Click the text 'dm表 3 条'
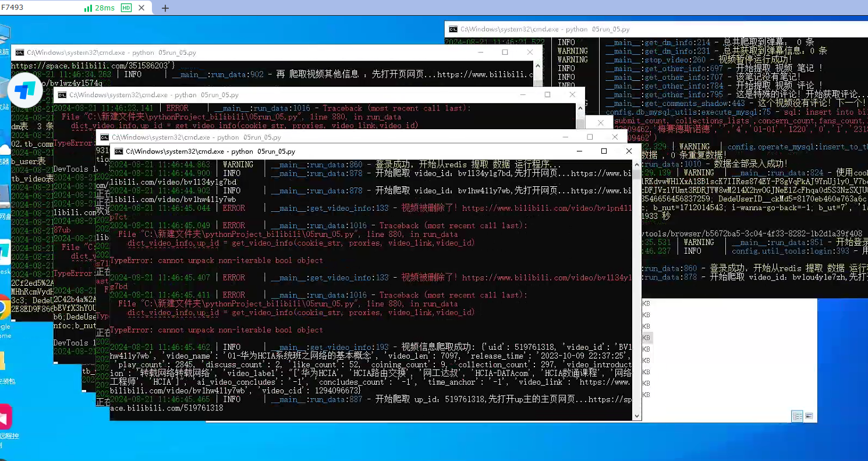The width and height of the screenshot is (868, 461). [x=32, y=126]
